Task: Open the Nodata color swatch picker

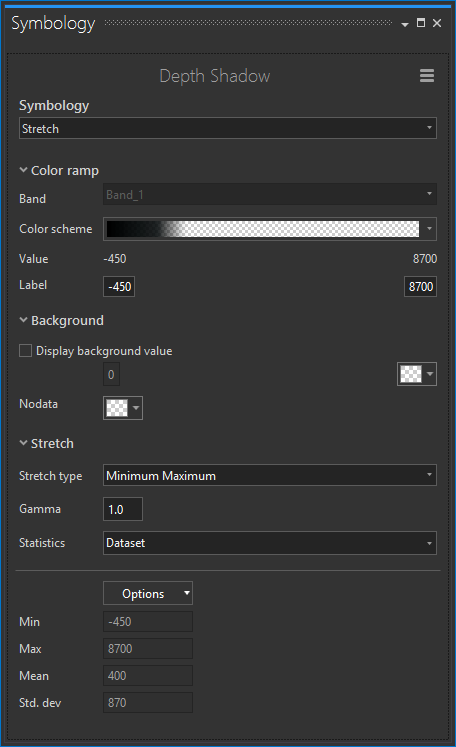Action: (123, 408)
